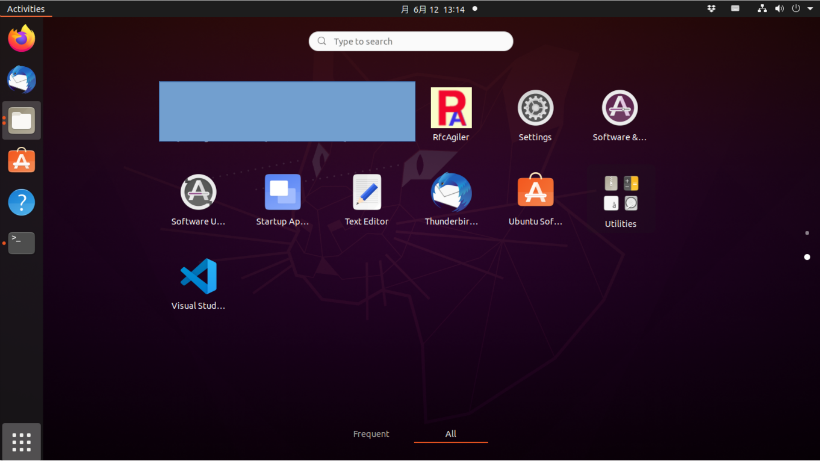The width and height of the screenshot is (820, 461).
Task: Open the Utilities app folder
Action: pyautogui.click(x=620, y=200)
